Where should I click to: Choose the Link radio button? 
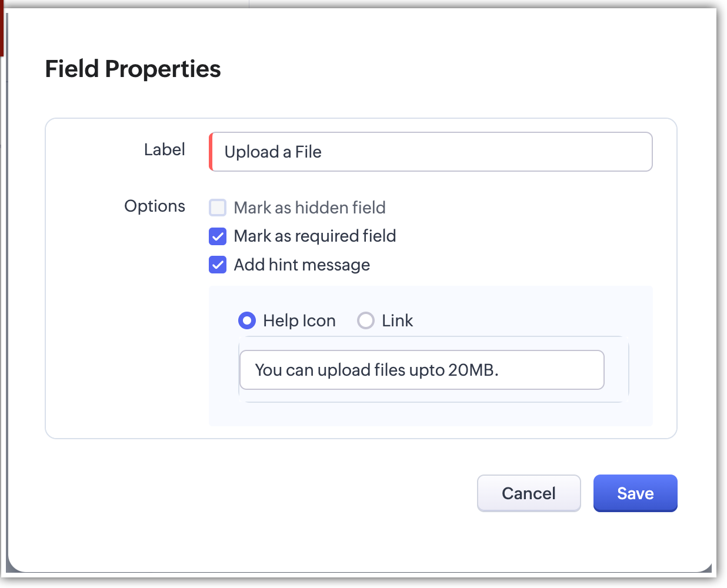point(366,320)
